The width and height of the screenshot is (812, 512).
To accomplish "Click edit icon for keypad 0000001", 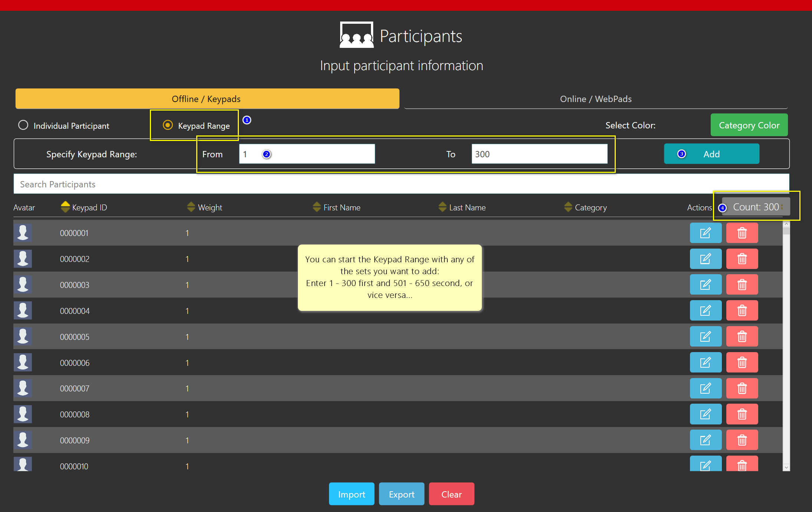I will 705,233.
